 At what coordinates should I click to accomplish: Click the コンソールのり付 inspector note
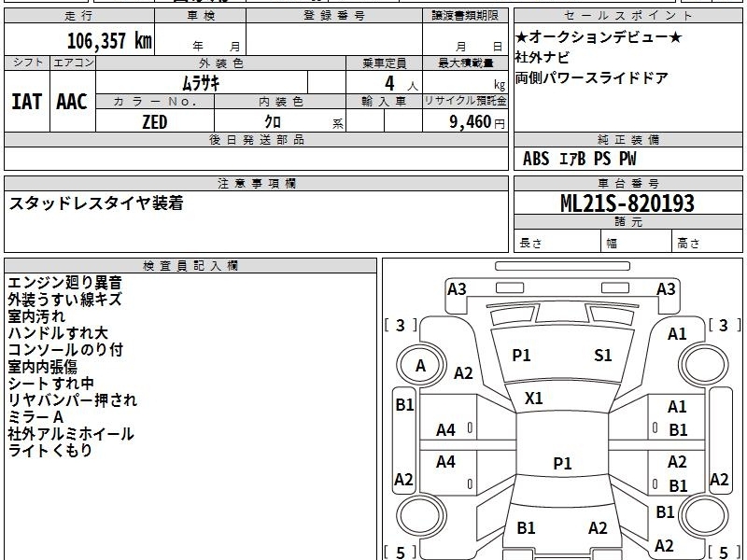pyautogui.click(x=65, y=350)
